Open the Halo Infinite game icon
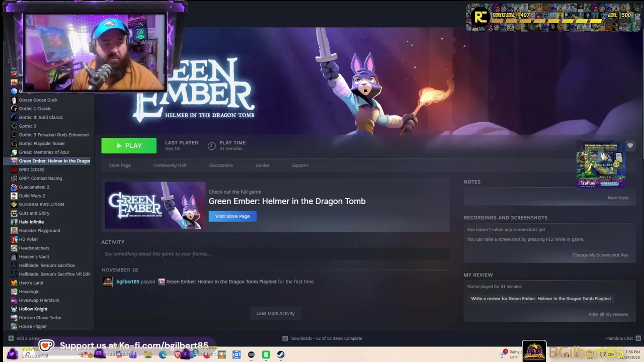This screenshot has height=362, width=644. pyautogui.click(x=14, y=222)
